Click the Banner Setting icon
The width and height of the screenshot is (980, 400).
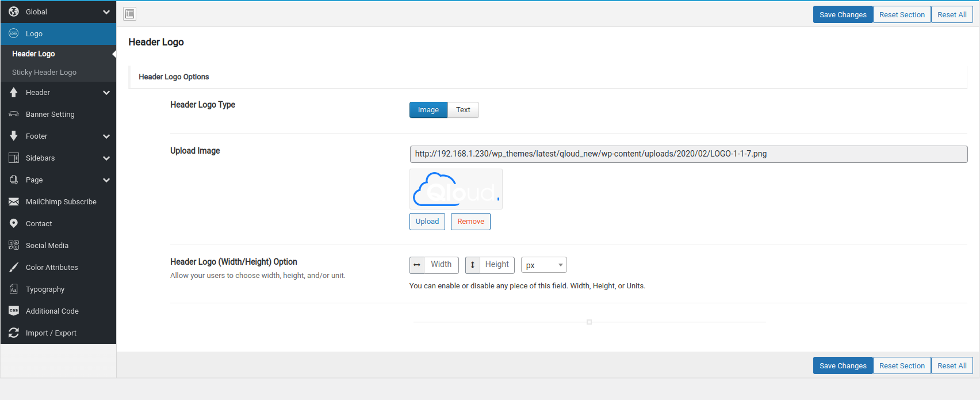pos(14,114)
